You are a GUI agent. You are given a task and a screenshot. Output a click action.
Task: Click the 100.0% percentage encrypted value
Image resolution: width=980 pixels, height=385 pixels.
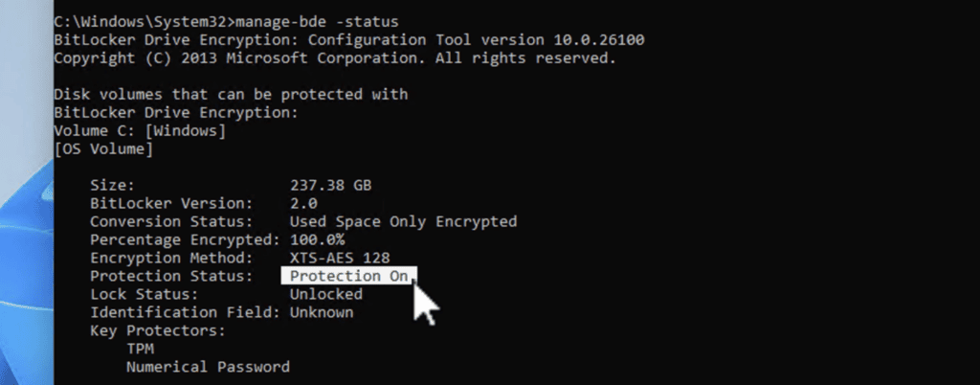(317, 240)
